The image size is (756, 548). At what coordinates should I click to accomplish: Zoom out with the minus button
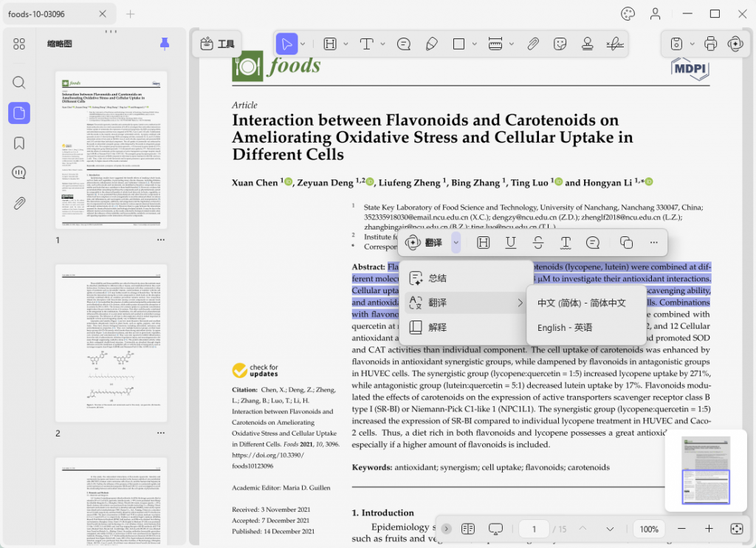click(681, 529)
